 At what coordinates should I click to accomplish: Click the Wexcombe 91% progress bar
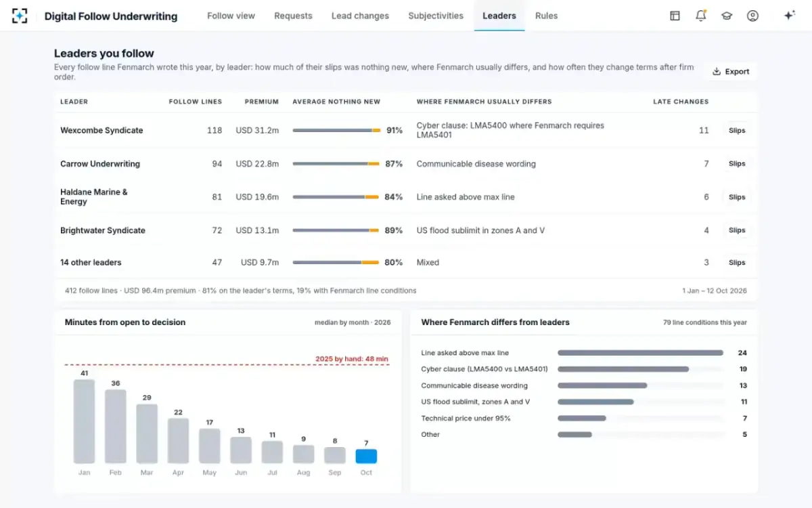[336, 130]
